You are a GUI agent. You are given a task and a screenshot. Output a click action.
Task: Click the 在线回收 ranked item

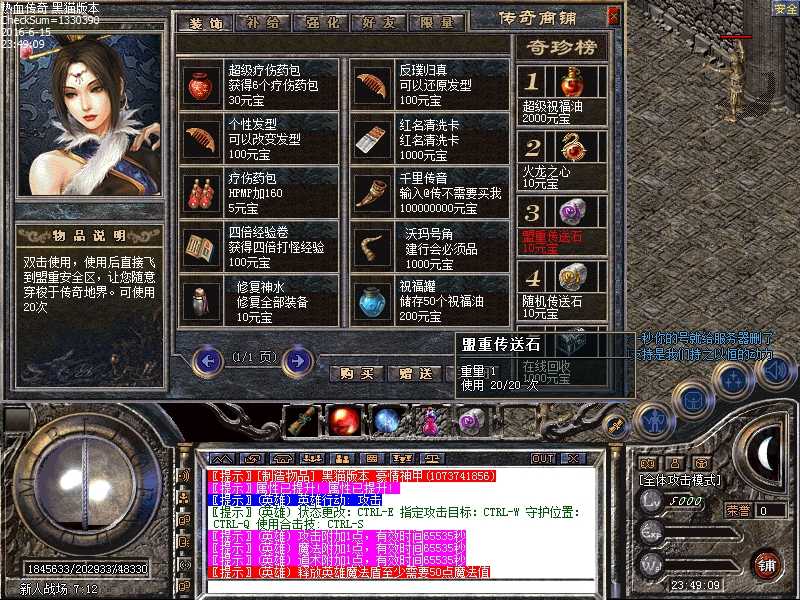[562, 356]
